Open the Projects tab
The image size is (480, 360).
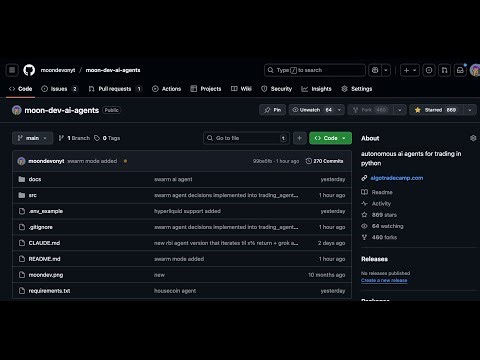(206, 89)
